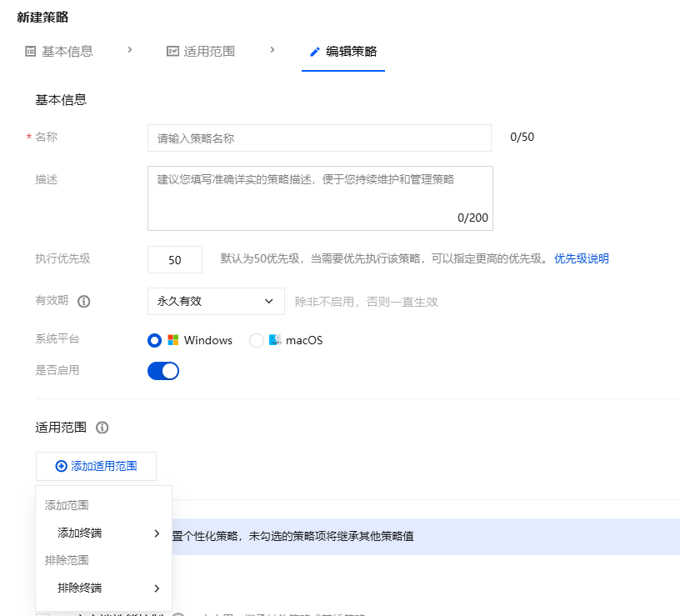
Task: Click the 添加范围 group label
Action: [67, 505]
